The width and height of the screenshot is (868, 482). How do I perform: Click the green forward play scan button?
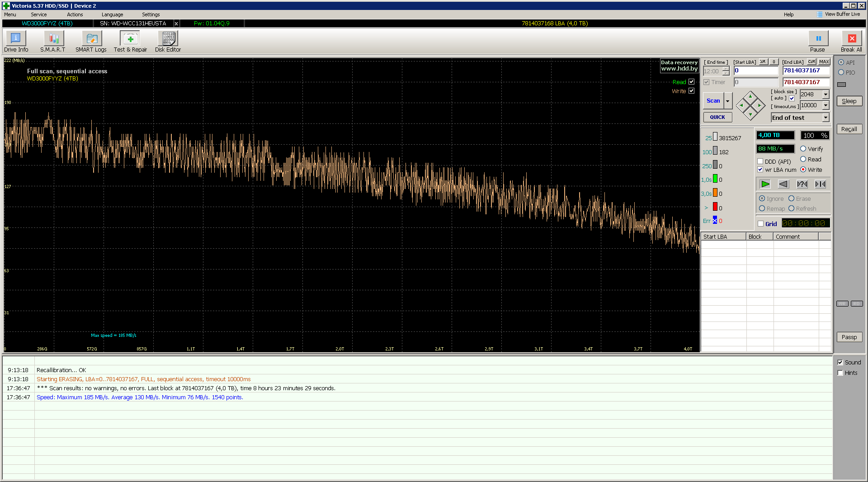765,184
